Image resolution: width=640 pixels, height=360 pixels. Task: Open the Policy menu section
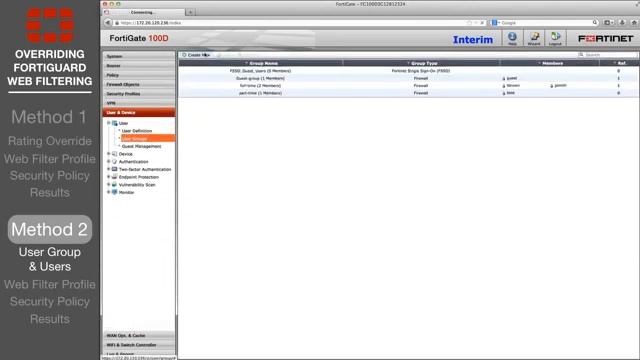139,75
